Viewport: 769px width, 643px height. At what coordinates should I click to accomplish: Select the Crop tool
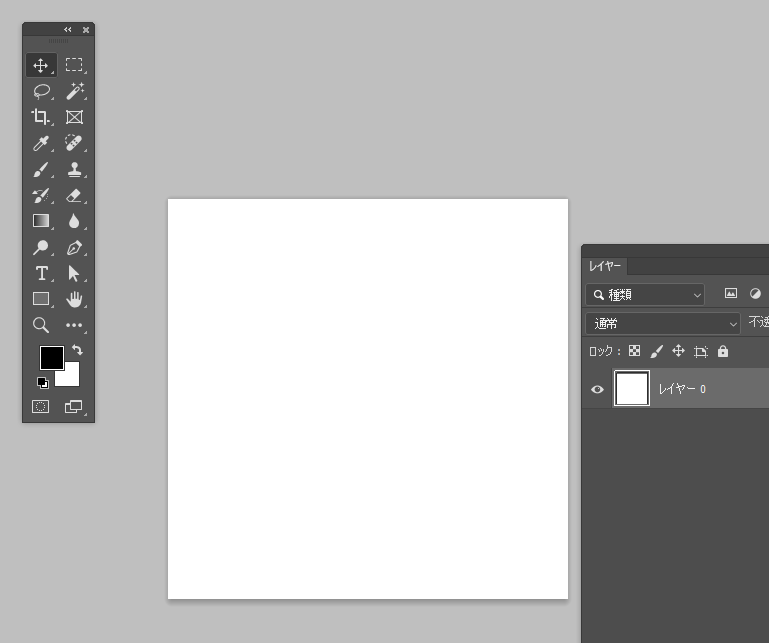pyautogui.click(x=41, y=117)
